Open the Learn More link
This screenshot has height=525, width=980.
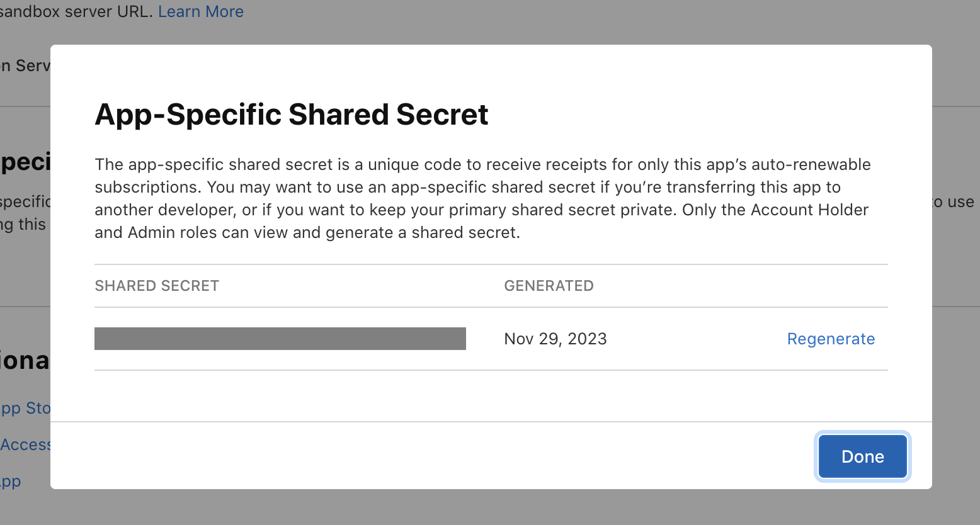200,11
